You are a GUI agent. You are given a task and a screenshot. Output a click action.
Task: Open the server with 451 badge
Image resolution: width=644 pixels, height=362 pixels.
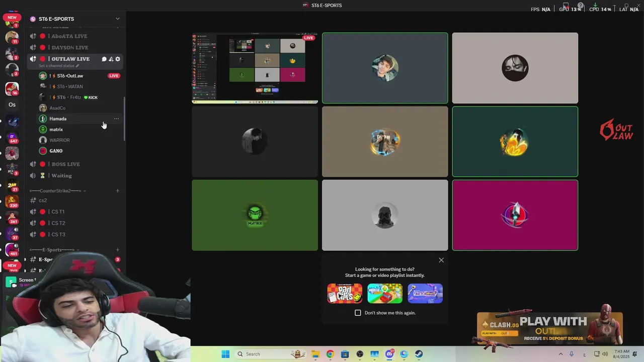click(12, 249)
